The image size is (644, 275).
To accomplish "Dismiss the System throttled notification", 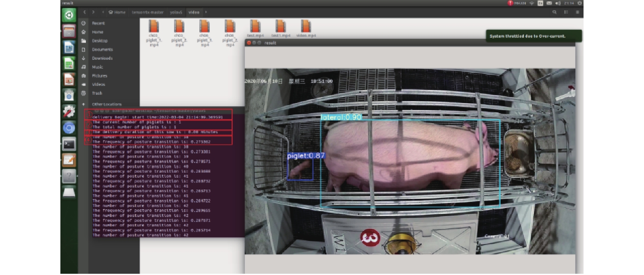I will pyautogui.click(x=533, y=36).
